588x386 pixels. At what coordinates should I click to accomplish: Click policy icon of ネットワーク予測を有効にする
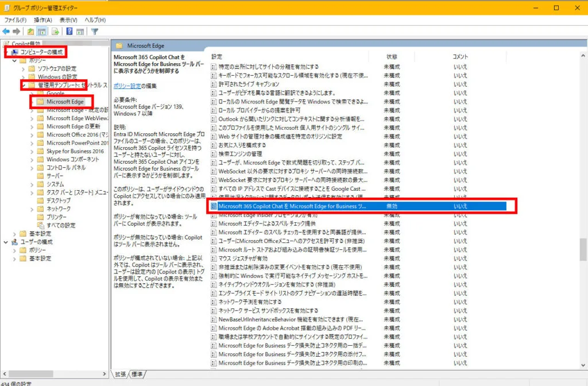click(214, 302)
